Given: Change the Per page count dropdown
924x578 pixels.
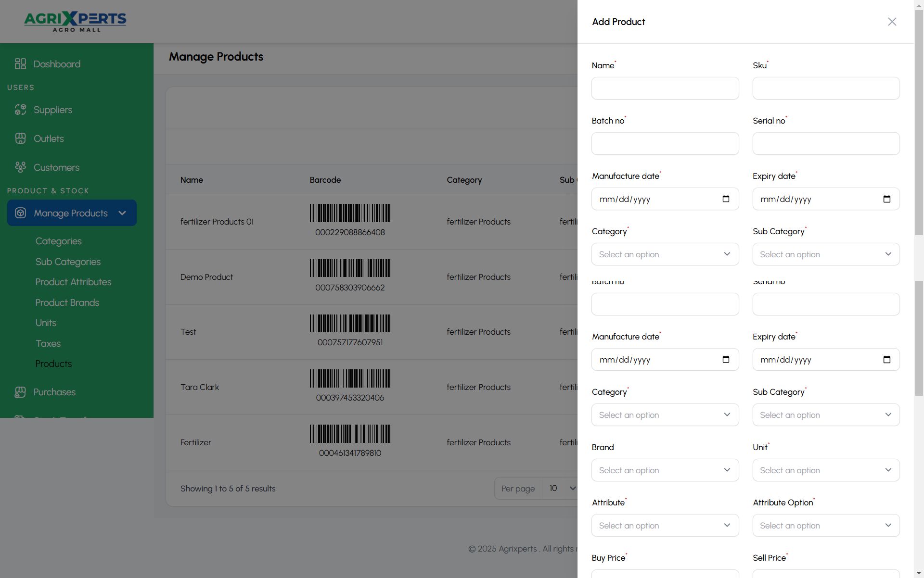Looking at the screenshot, I should pos(560,489).
